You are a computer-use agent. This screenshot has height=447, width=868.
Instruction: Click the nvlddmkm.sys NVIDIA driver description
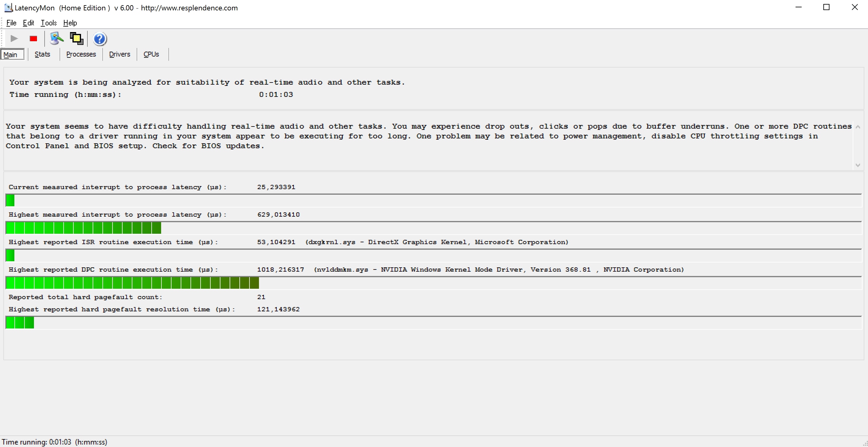click(499, 270)
